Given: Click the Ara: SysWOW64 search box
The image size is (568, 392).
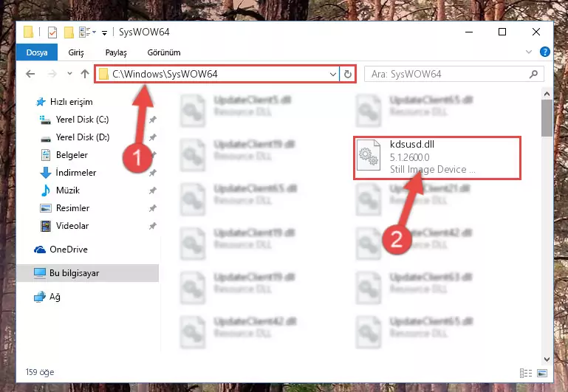Looking at the screenshot, I should (x=454, y=75).
